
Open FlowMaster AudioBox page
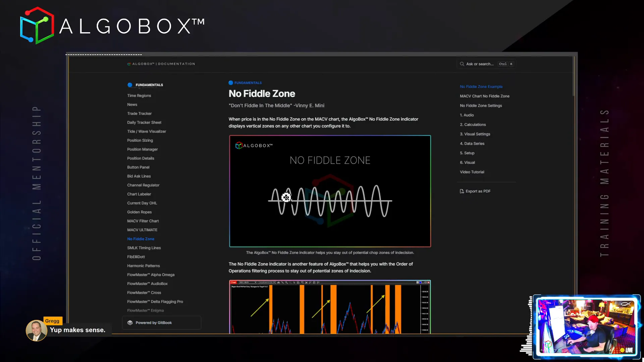point(147,284)
